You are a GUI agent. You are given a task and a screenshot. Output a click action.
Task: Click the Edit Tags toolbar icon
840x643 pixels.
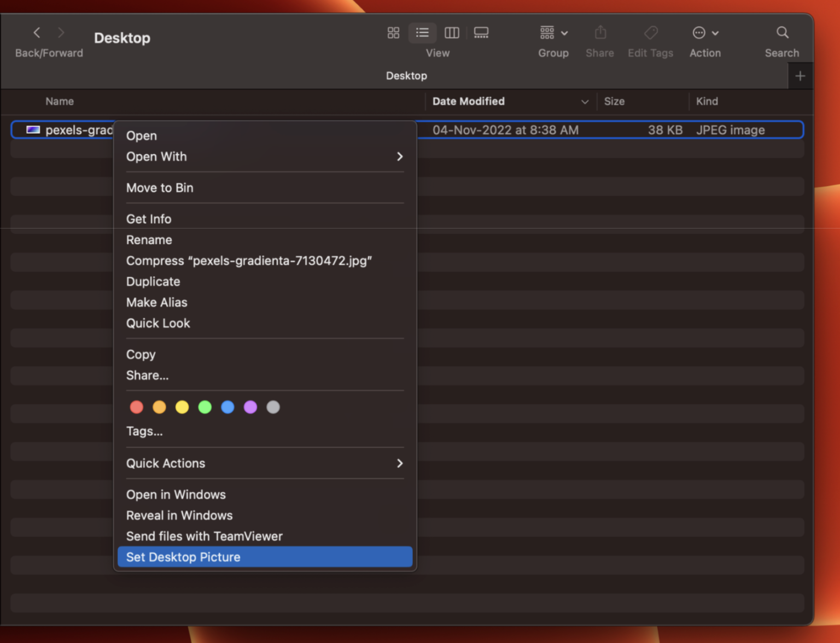650,32
